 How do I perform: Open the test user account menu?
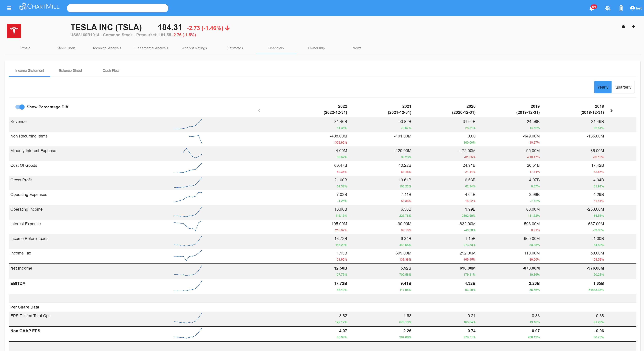[636, 8]
